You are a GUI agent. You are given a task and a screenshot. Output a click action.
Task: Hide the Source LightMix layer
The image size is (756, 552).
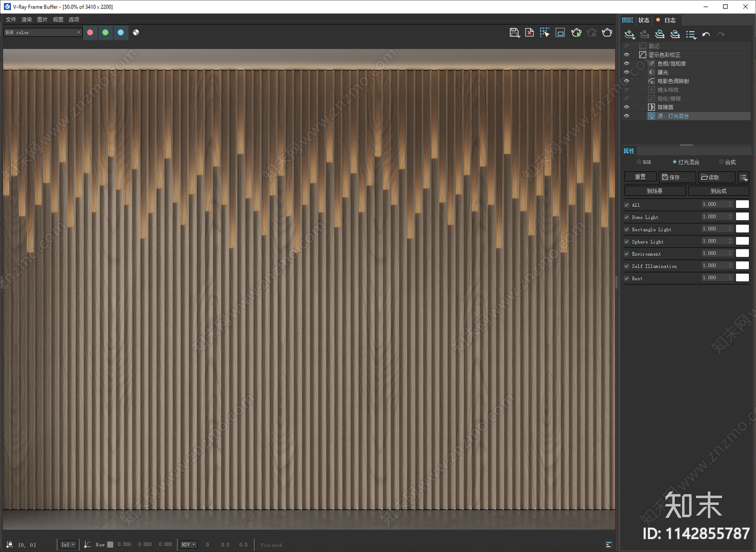(627, 116)
